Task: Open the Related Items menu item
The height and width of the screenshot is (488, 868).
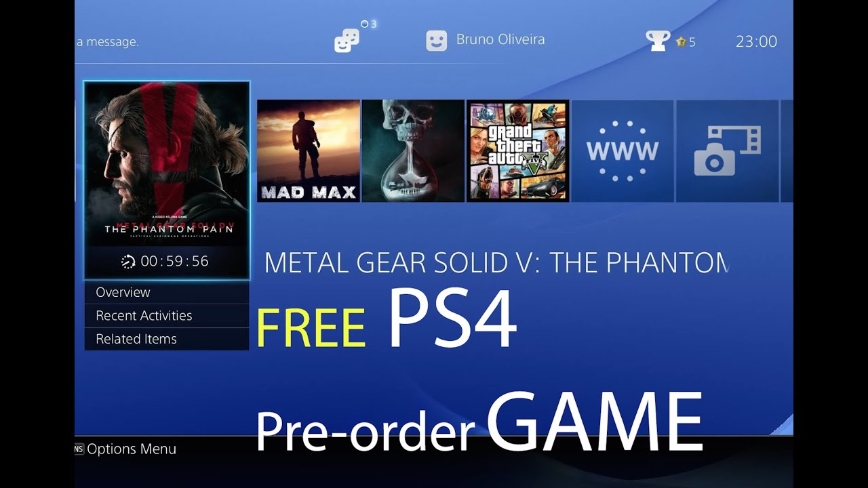Action: 167,339
